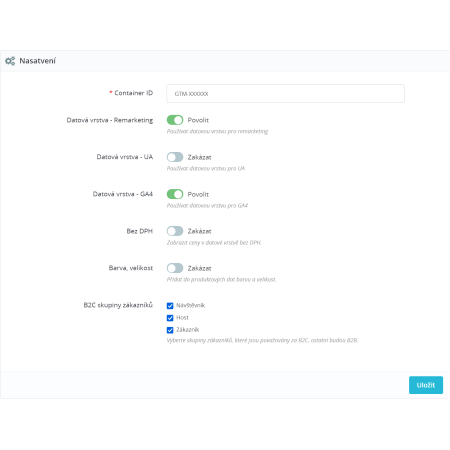450x450 pixels.
Task: Turn off the Datová vrstva - GA4 switch
Action: 175,194
